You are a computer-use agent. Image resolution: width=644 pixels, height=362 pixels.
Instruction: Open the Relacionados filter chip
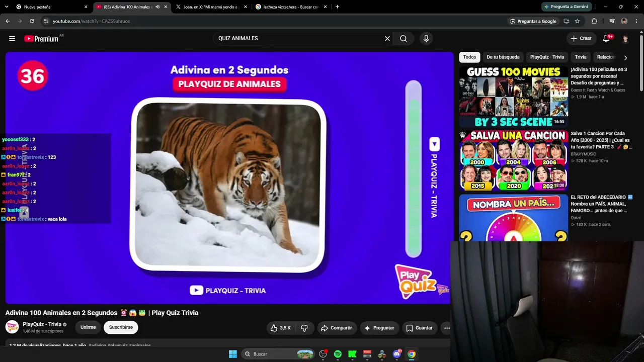pos(606,57)
